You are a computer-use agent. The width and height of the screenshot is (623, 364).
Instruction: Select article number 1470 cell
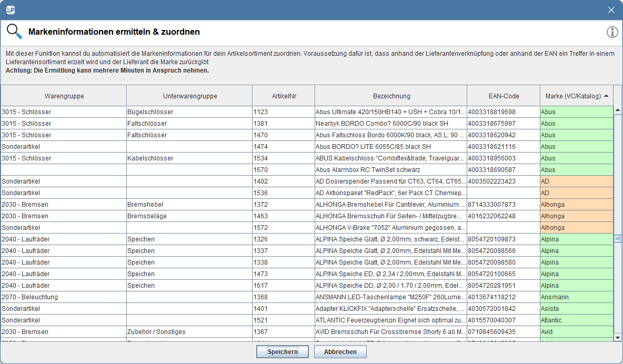pos(284,135)
